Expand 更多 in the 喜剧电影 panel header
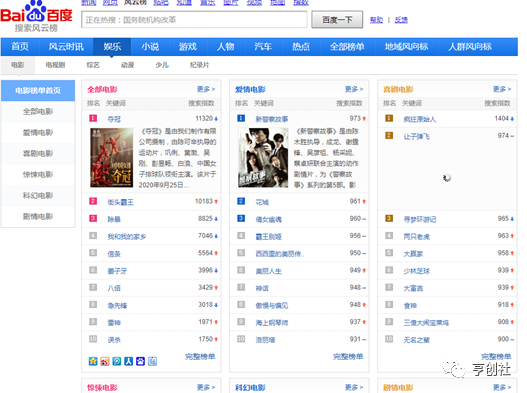527x393 pixels. 502,89
